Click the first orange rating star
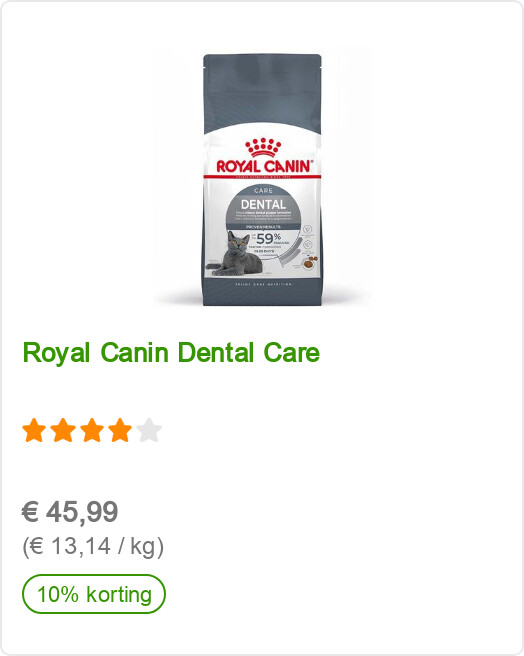524x656 pixels. 34,430
